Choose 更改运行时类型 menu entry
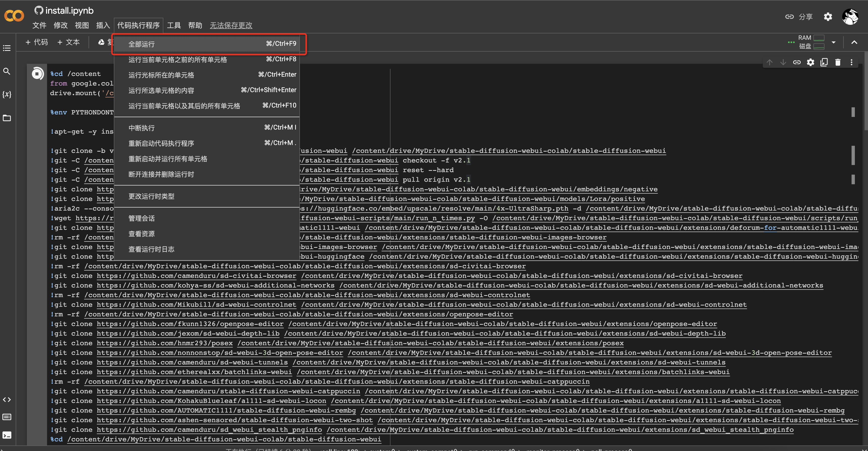Viewport: 868px width, 451px height. point(151,196)
